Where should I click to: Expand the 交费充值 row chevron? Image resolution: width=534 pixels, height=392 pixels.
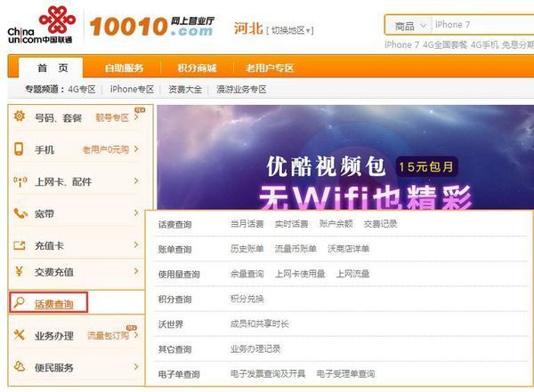(136, 271)
